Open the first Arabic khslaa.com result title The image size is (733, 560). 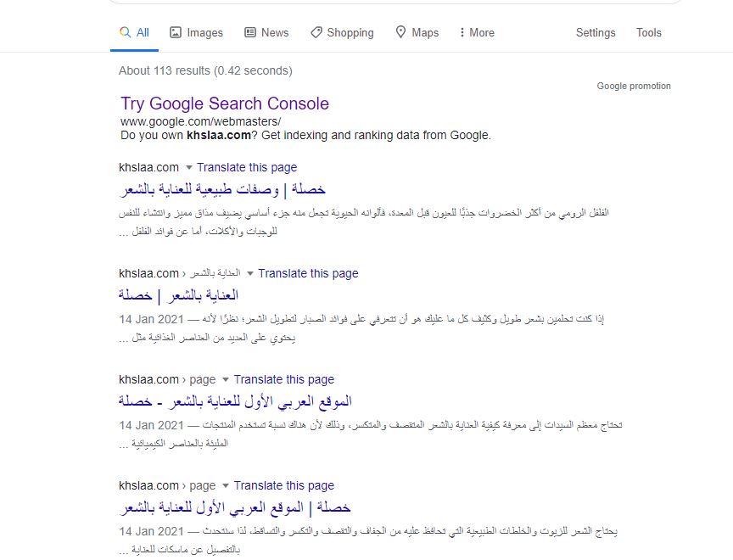tap(223, 188)
